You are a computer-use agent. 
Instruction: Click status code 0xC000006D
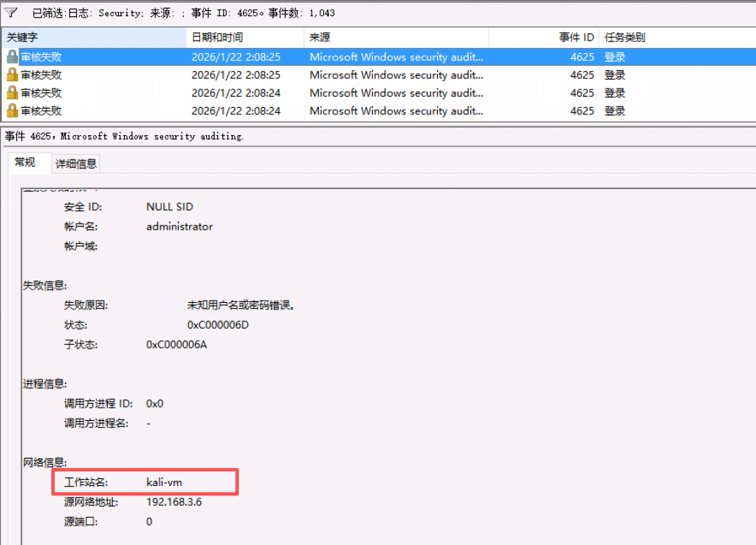pyautogui.click(x=218, y=325)
